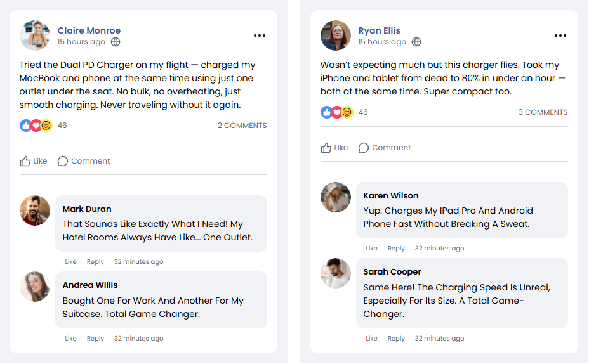Click Mark Duran's avatar photo
This screenshot has height=364, width=589.
point(35,211)
